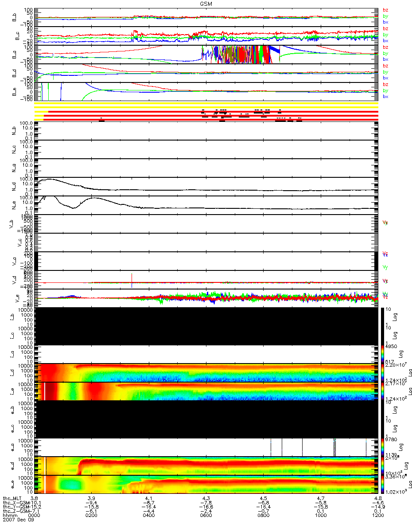Click the bx legend of the B_b panel

[x=385, y=22]
